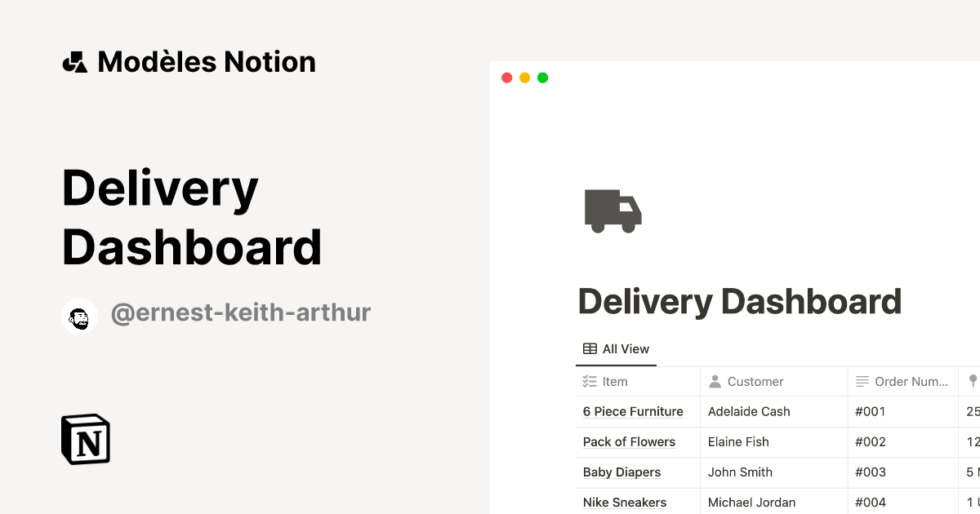This screenshot has height=514, width=980.
Task: Click the truck page icon above the title
Action: click(x=612, y=210)
